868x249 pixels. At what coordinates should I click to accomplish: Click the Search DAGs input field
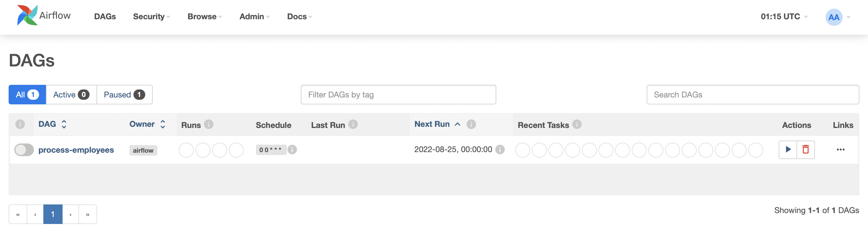(x=752, y=95)
